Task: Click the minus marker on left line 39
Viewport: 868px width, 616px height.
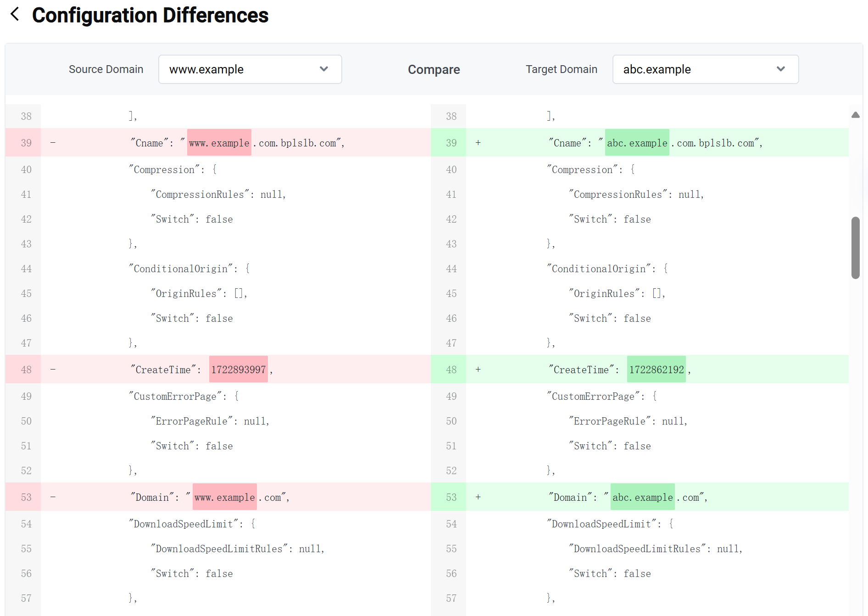Action: [53, 143]
